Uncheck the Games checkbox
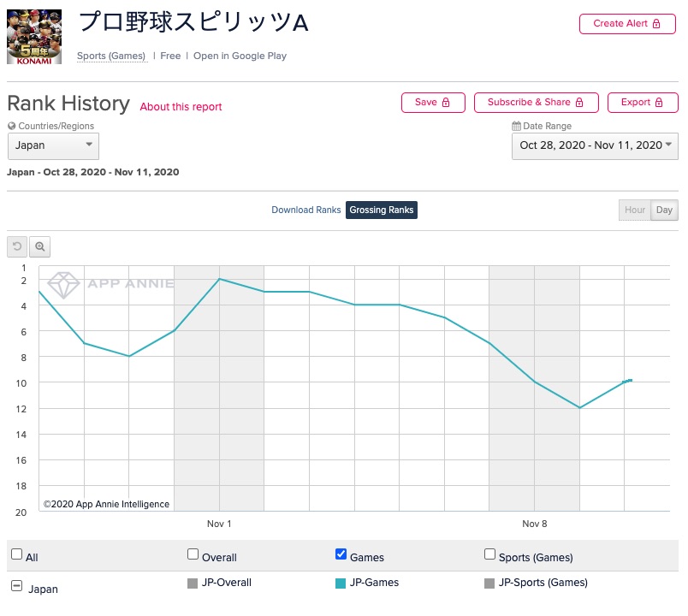This screenshot has height=616, width=688. pos(341,554)
